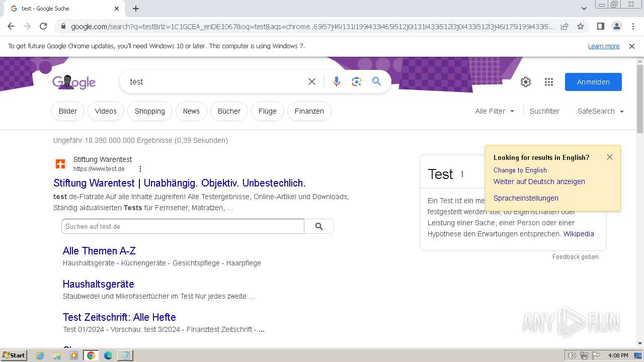This screenshot has height=362, width=644.
Task: Click Feedback geben below knowledge panel
Action: (x=576, y=257)
